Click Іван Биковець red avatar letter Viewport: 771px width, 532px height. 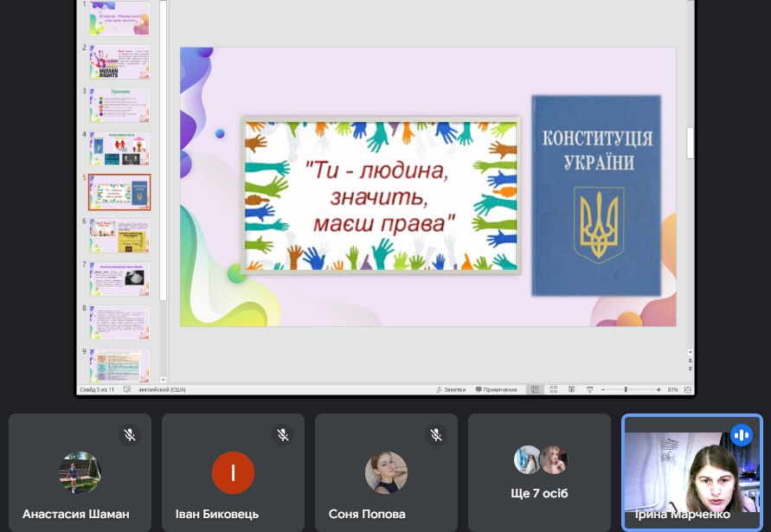(233, 472)
